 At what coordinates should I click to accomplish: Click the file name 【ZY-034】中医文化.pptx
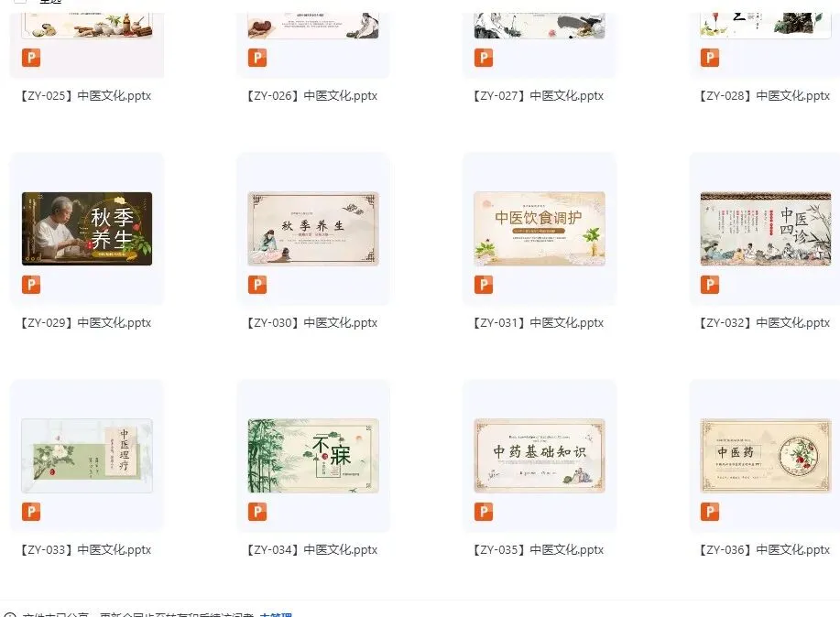(311, 550)
